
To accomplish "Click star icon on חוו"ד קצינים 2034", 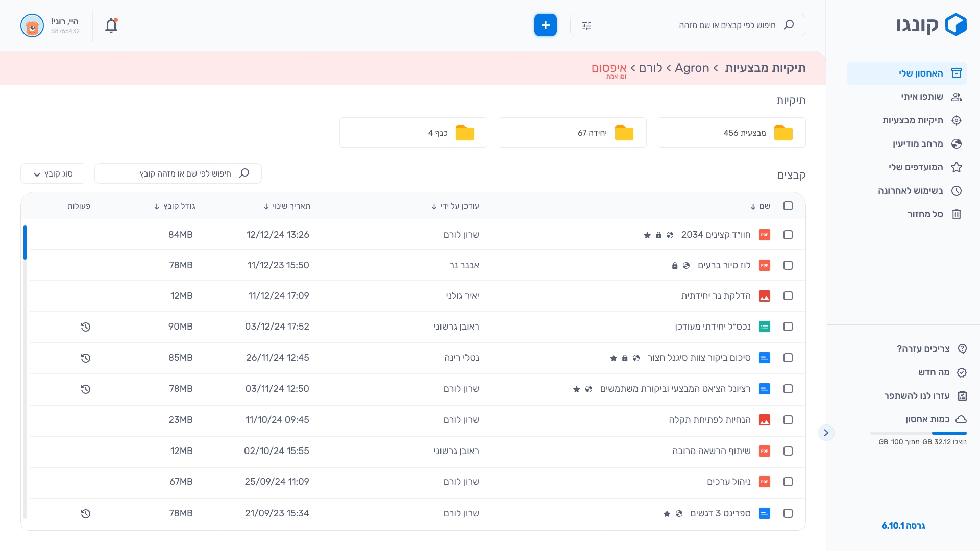I will pyautogui.click(x=647, y=235).
